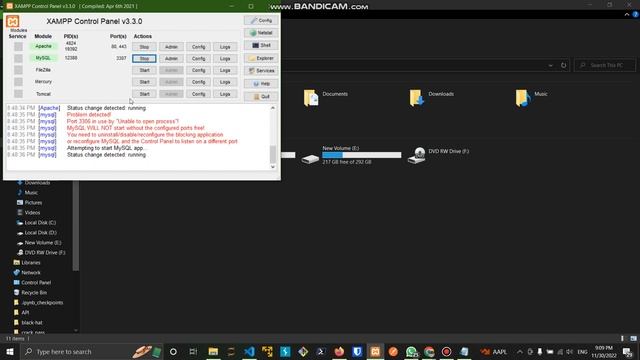Open Mercury module Config menu
640x360 pixels.
point(198,82)
